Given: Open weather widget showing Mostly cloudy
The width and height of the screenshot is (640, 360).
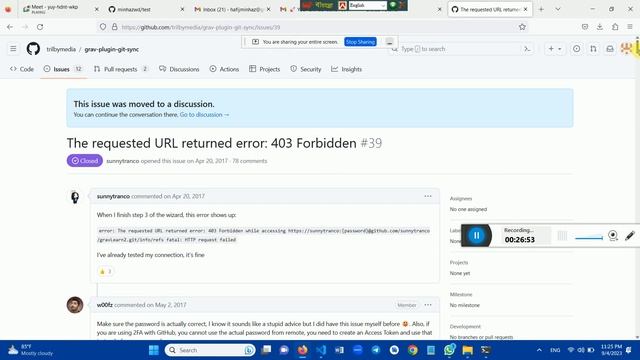Looking at the screenshot, I should click(31, 350).
